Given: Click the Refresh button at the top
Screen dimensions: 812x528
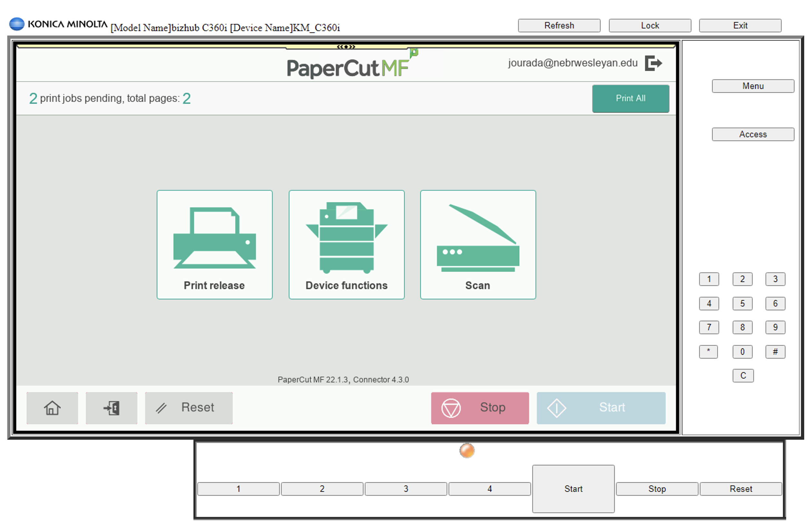Looking at the screenshot, I should click(x=559, y=25).
